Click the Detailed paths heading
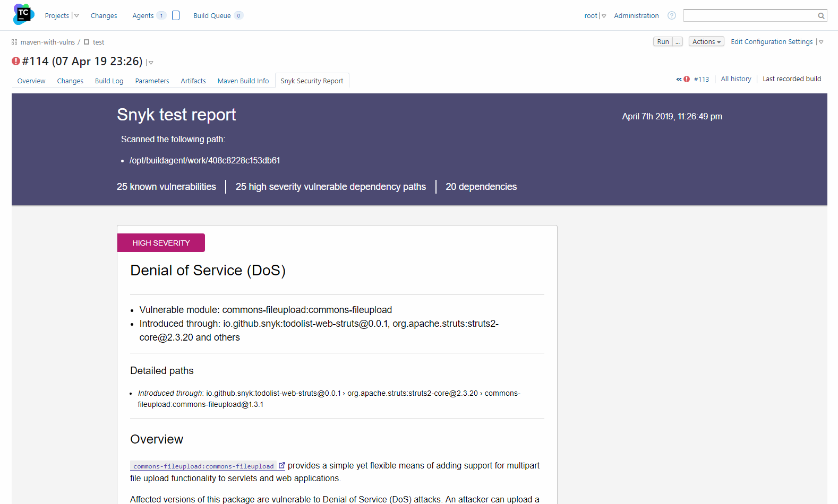This screenshot has width=838, height=504. click(x=162, y=370)
